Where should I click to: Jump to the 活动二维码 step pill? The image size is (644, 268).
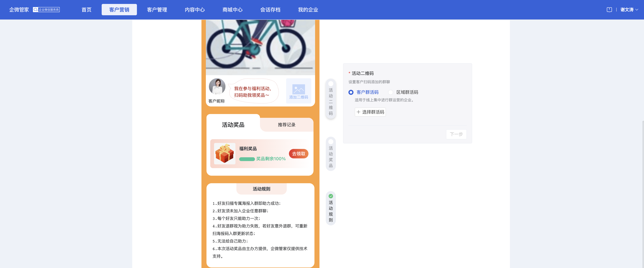[331, 99]
